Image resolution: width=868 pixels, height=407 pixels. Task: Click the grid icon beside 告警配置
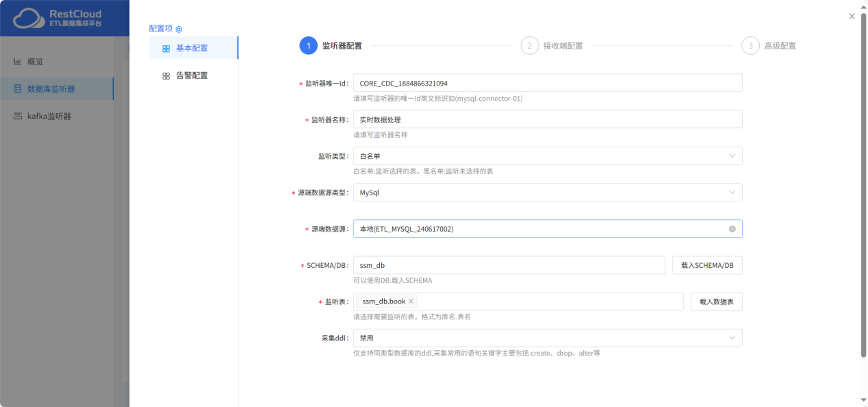(166, 75)
